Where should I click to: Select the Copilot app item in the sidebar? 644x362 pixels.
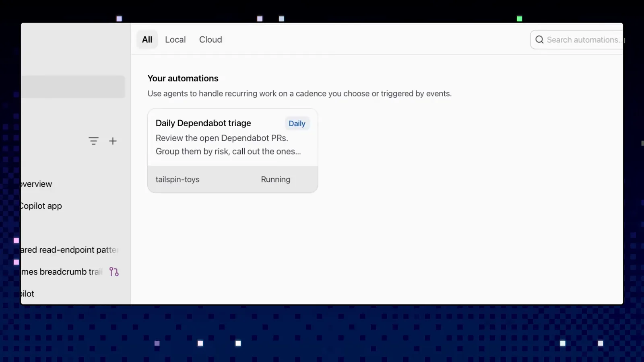41,206
